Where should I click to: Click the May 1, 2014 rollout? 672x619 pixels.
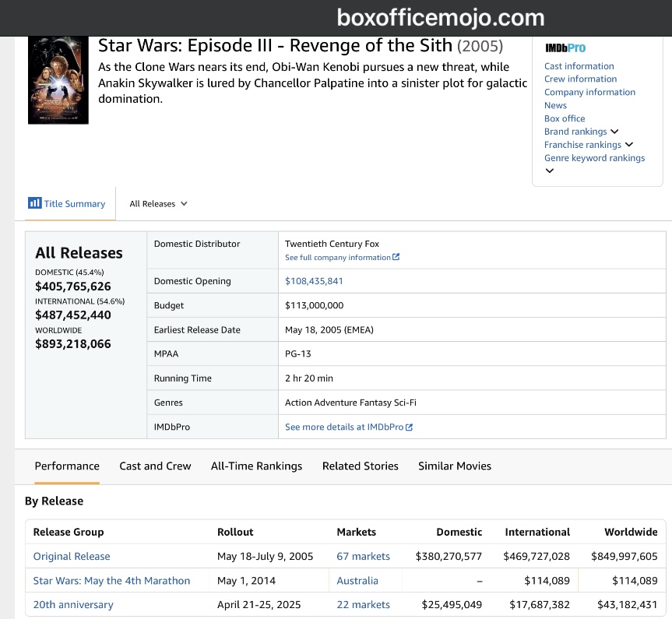[x=246, y=580]
